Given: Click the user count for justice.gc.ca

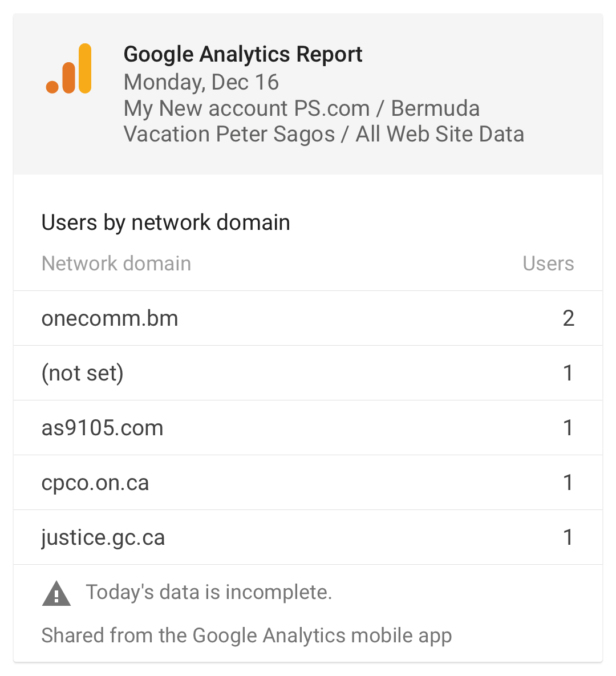Looking at the screenshot, I should [569, 537].
